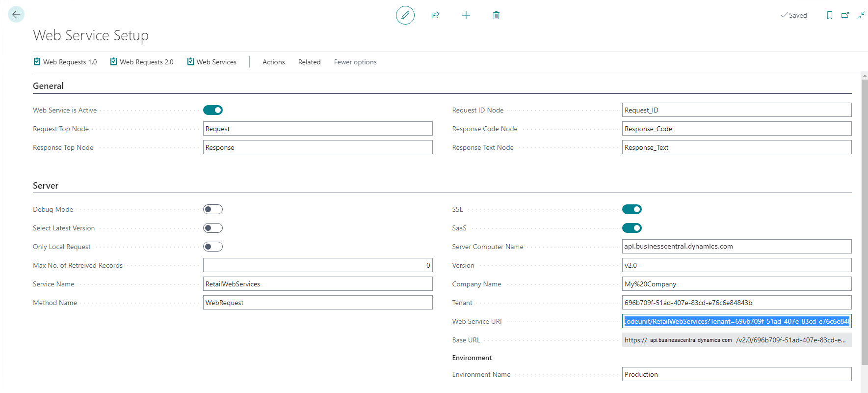Open page in new window icon

845,15
